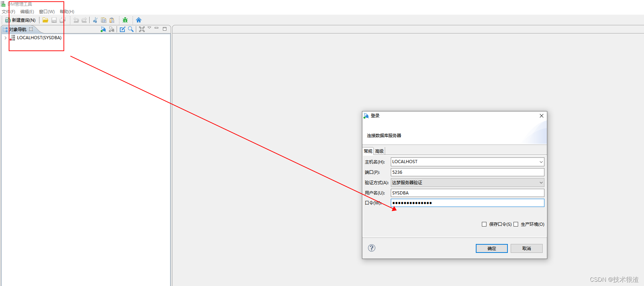Click the copy documents icon

[103, 20]
